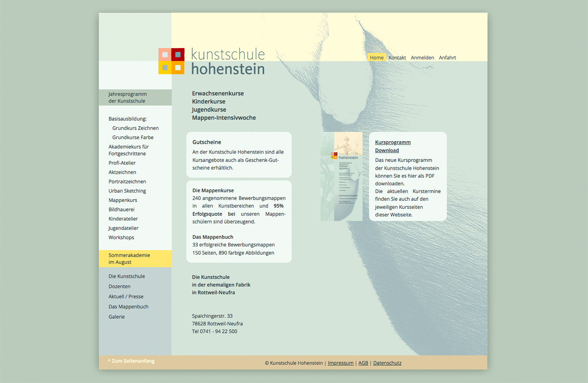The width and height of the screenshot is (588, 383).
Task: Open Jahresprogramm der Kunstschule in sidebar
Action: (127, 98)
